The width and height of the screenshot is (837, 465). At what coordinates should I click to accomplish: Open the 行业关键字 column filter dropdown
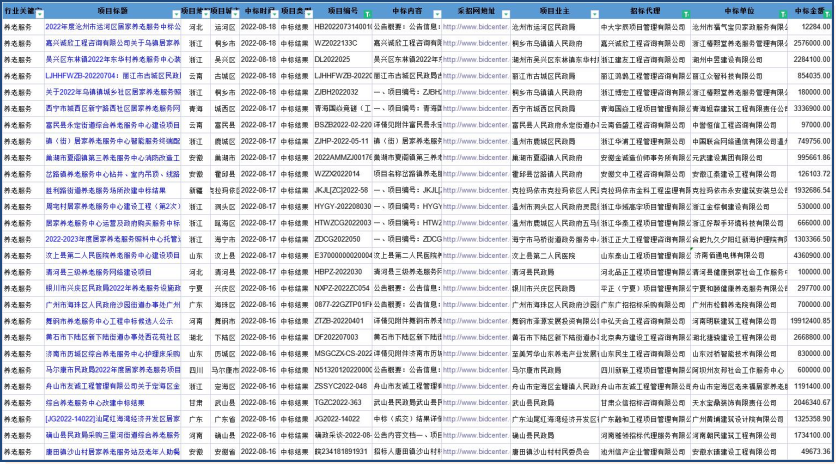pos(38,12)
